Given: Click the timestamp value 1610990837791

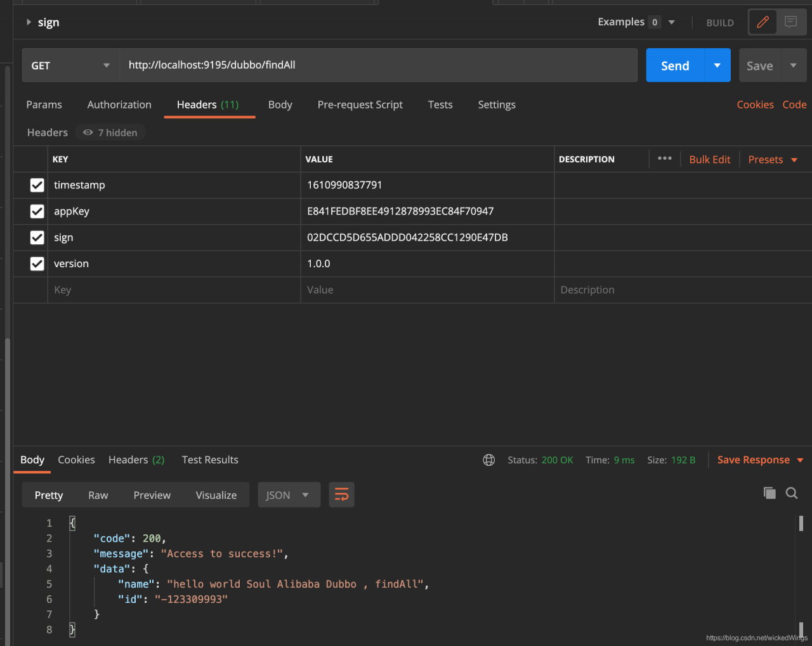Looking at the screenshot, I should coord(344,185).
